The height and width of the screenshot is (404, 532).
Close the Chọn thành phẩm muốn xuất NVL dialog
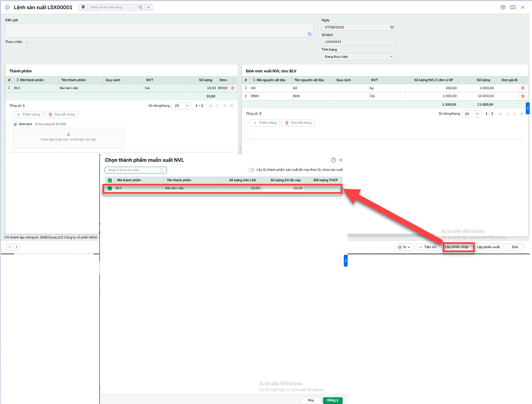click(341, 160)
